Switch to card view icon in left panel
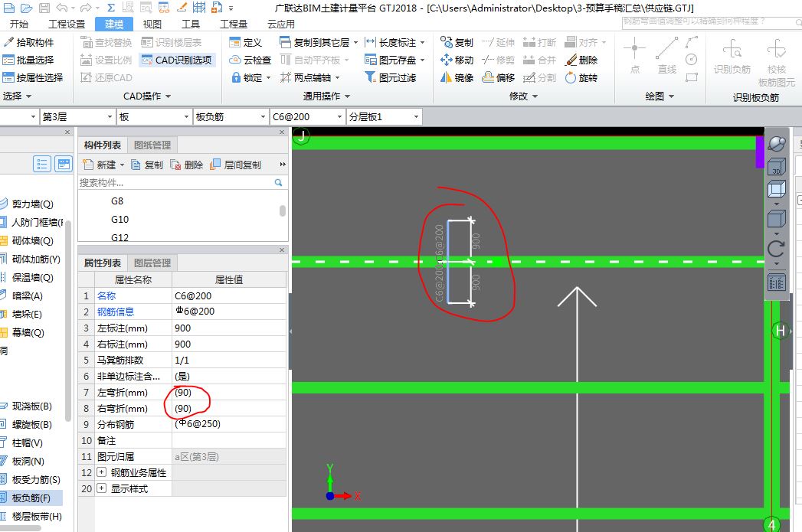 point(64,164)
